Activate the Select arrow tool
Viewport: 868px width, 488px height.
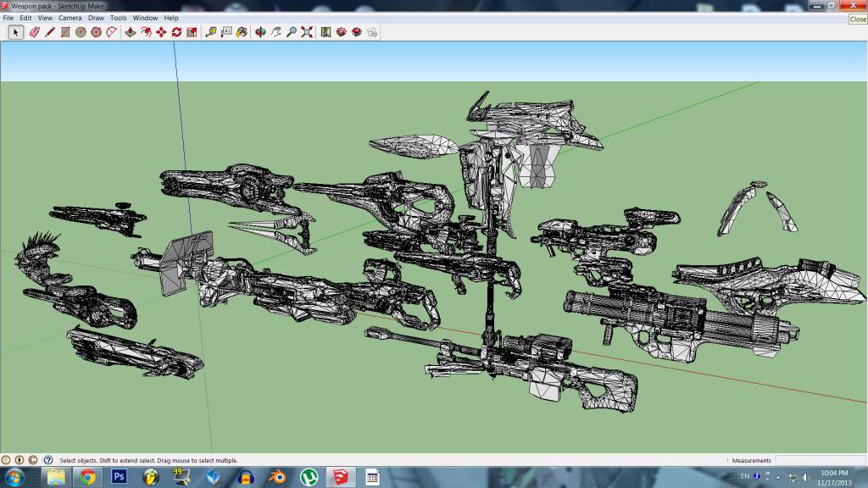coord(15,33)
